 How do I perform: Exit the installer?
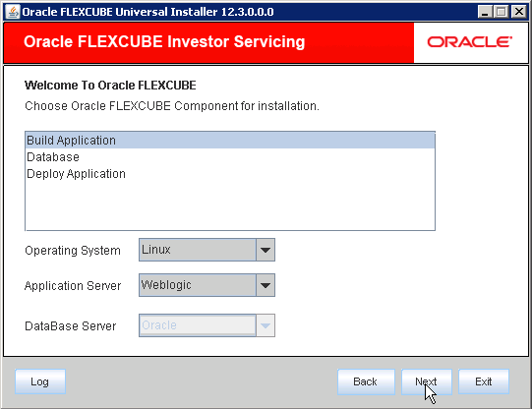click(484, 381)
